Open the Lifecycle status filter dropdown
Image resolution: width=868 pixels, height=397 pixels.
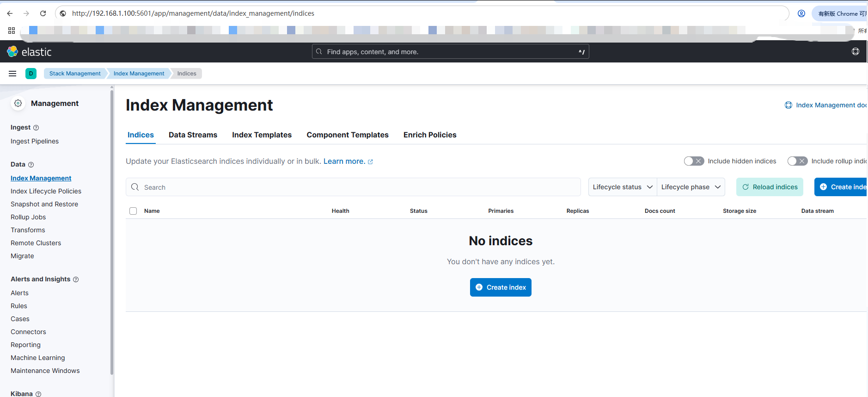[623, 187]
